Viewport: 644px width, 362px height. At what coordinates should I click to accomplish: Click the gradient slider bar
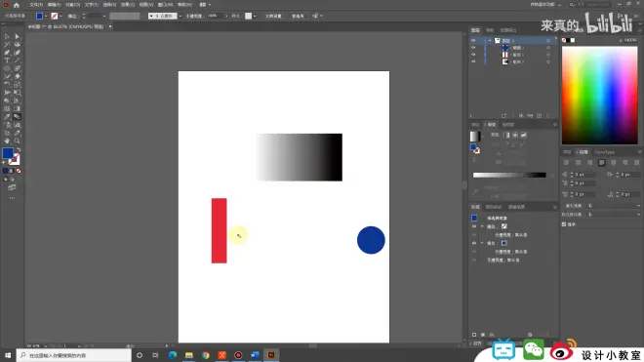click(x=509, y=175)
